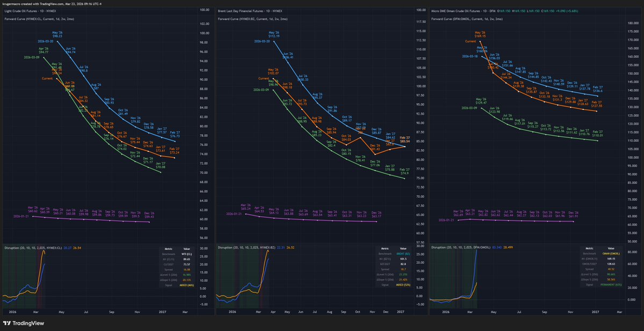Click the 2026-03-20 blue curve label in WTI chart
644x331 pixels.
[x=47, y=41]
